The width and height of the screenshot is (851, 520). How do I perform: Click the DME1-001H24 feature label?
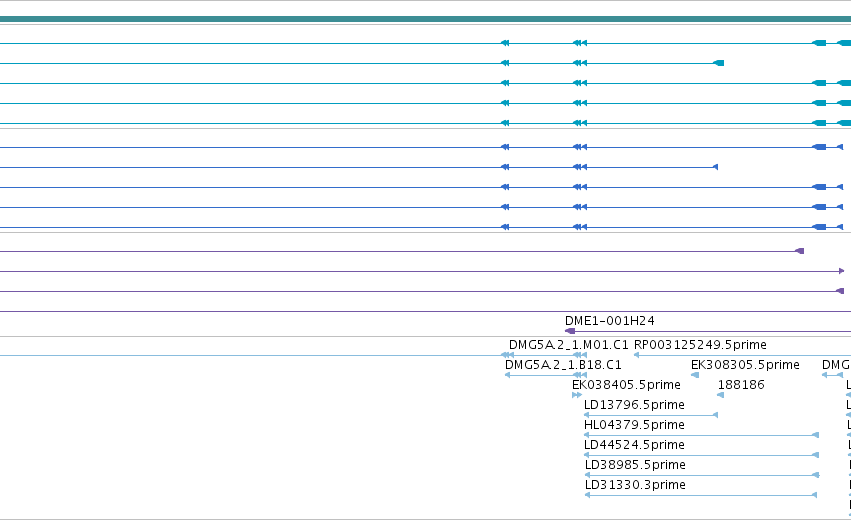click(609, 321)
